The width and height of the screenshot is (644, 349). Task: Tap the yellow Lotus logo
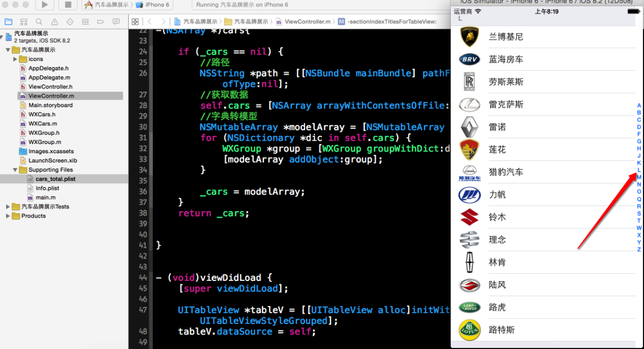pyautogui.click(x=469, y=330)
